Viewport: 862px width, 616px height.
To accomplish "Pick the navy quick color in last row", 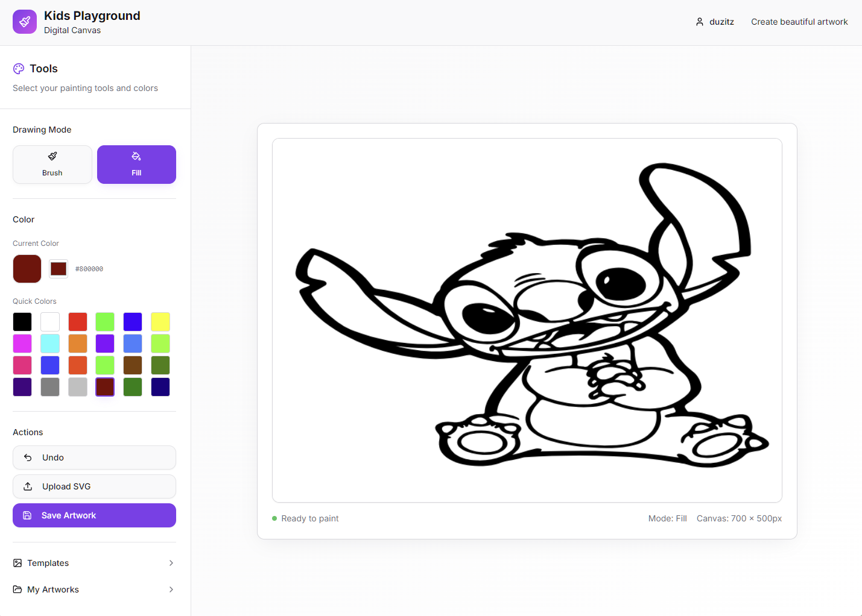I will 160,387.
